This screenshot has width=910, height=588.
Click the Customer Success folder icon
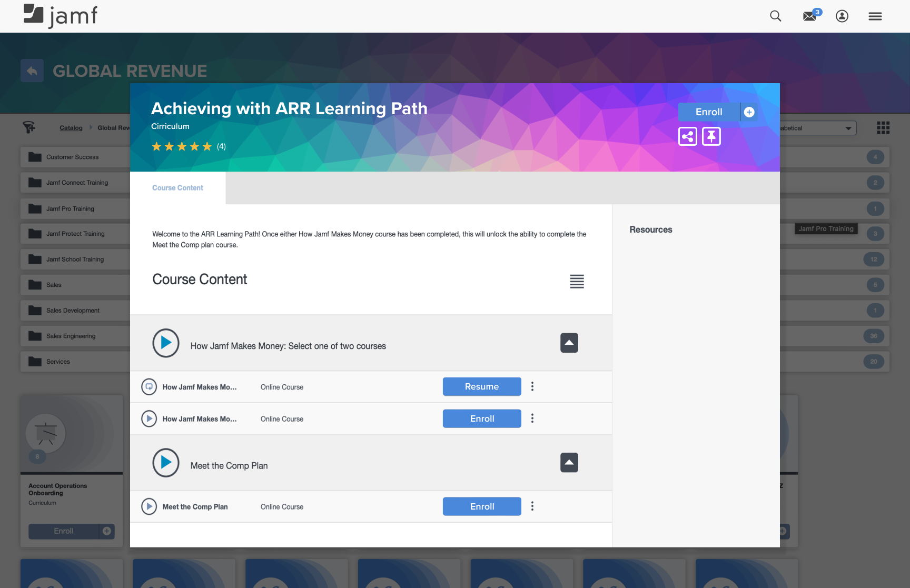[35, 157]
